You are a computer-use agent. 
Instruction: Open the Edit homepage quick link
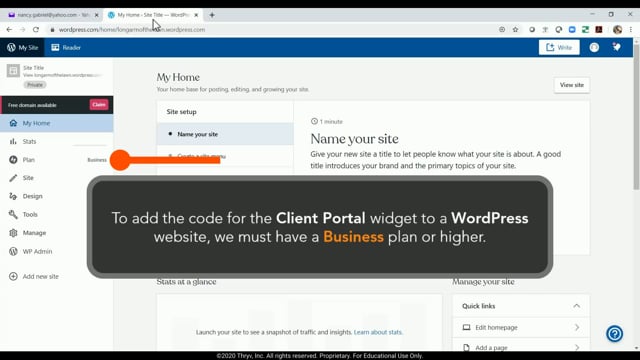(x=521, y=327)
